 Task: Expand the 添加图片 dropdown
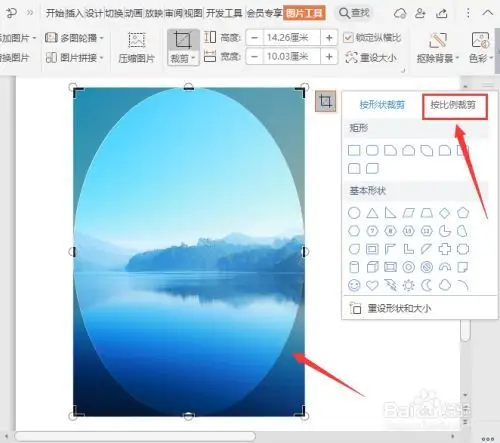[34, 38]
